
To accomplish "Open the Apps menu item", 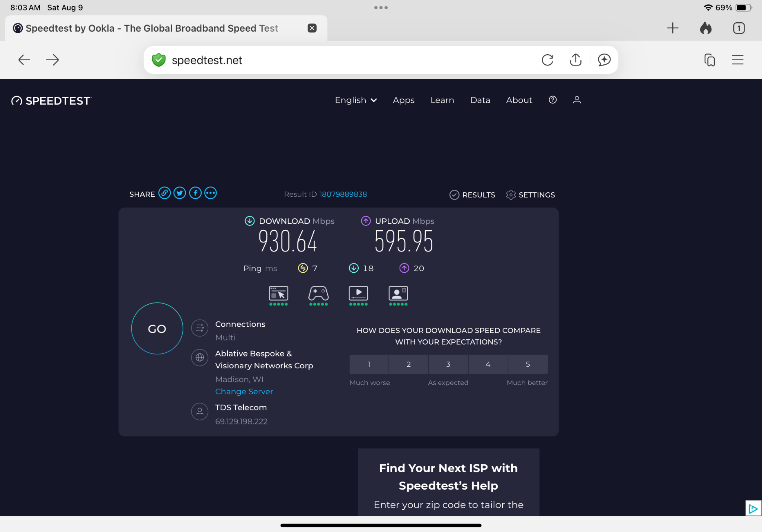I will coord(403,100).
